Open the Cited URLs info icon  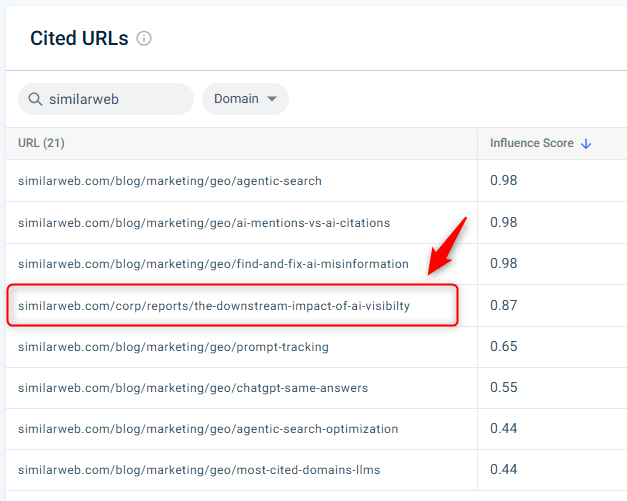click(x=144, y=39)
